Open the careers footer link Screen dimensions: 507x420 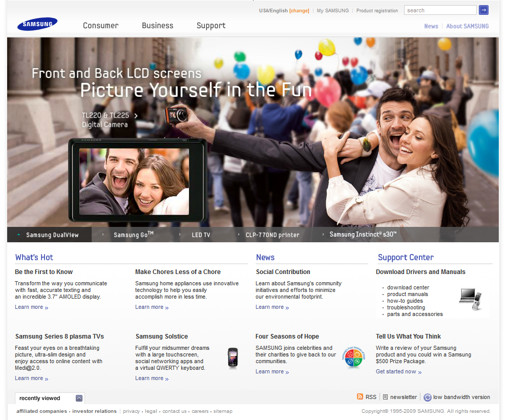[200, 411]
